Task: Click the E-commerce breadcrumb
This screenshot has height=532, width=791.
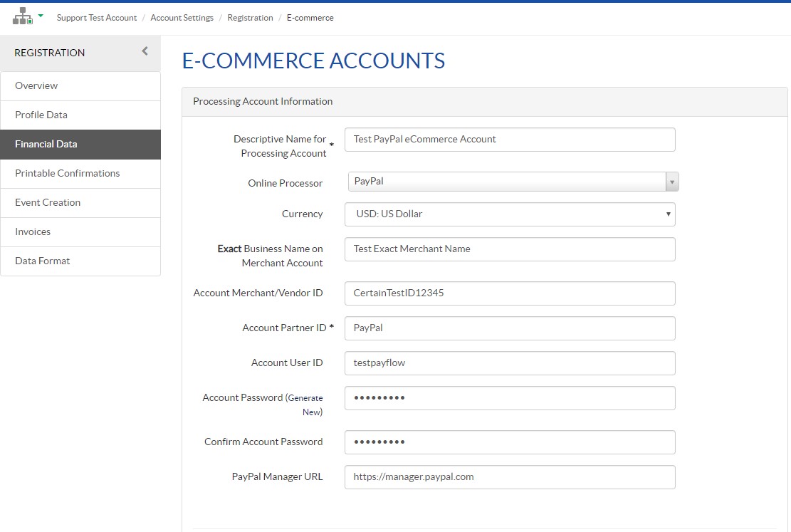Action: tap(310, 18)
